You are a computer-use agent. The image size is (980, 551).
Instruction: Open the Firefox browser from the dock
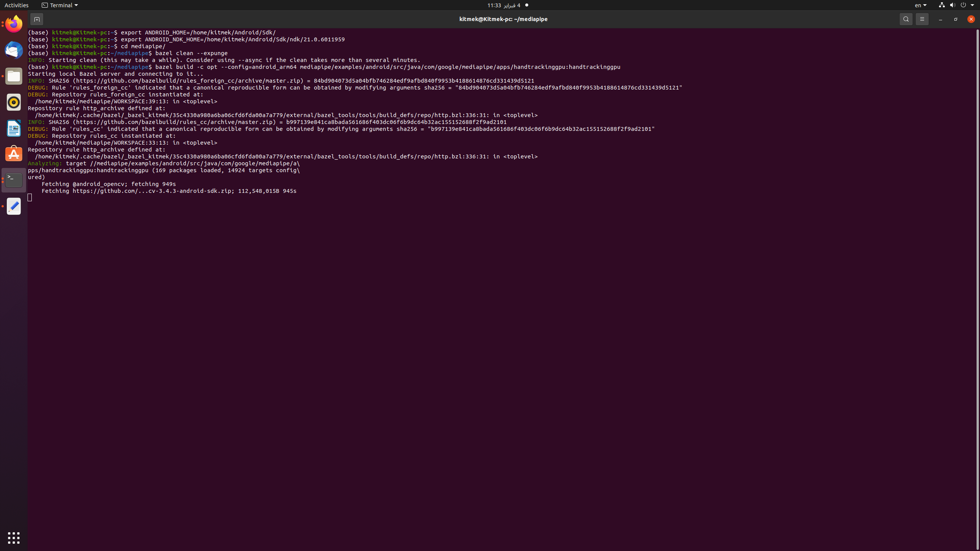(x=13, y=23)
